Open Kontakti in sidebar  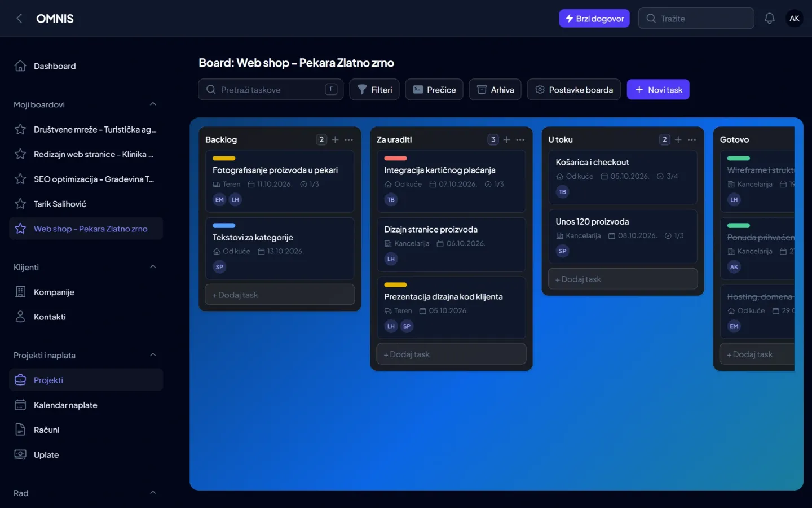click(x=86, y=317)
